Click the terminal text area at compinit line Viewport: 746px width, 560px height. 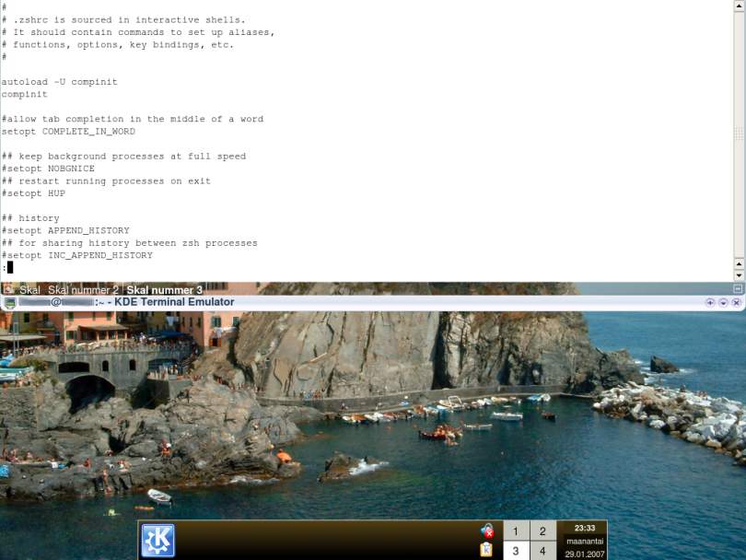pos(23,94)
